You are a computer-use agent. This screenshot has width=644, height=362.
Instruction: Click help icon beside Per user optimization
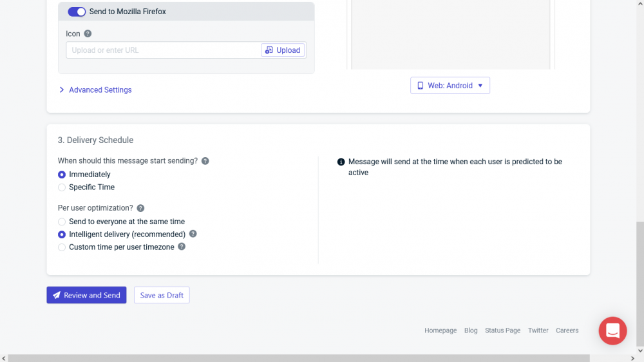click(140, 208)
